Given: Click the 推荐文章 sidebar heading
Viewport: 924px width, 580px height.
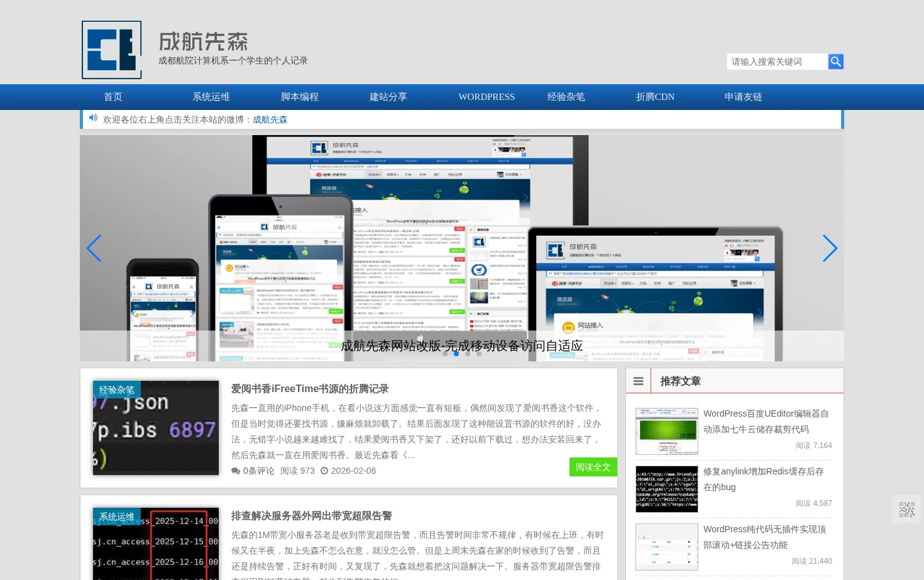Looking at the screenshot, I should click(680, 381).
